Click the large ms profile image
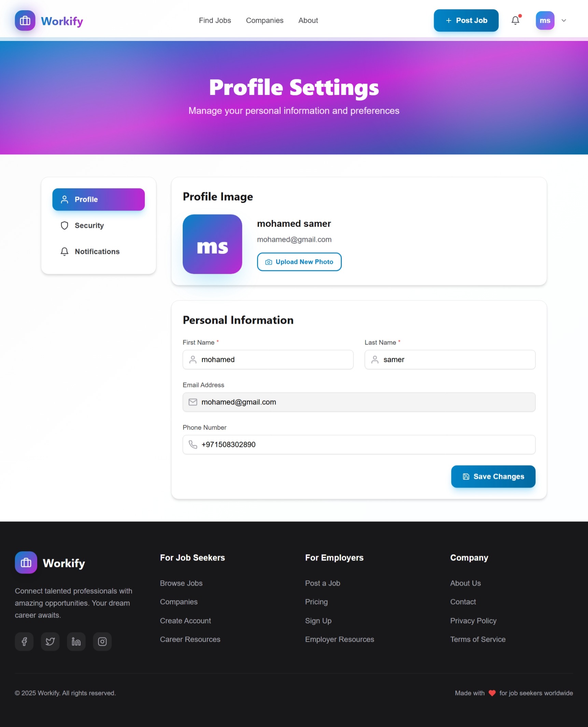588x727 pixels. coord(212,244)
